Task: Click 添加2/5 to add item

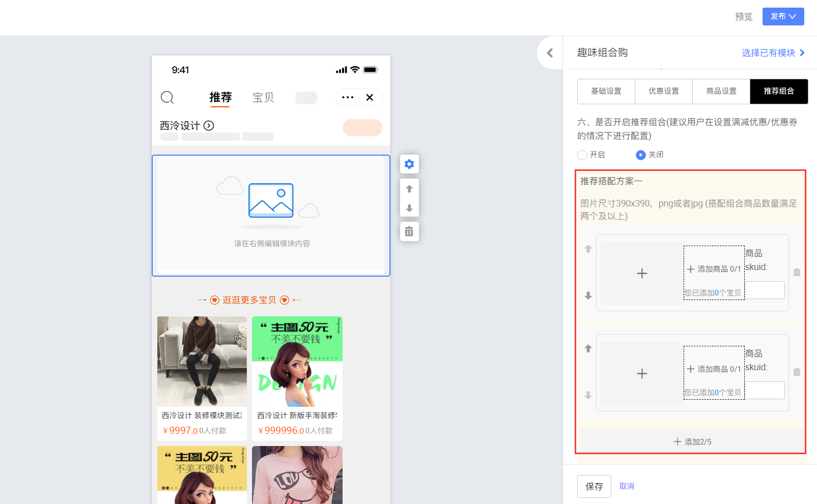Action: pos(692,441)
